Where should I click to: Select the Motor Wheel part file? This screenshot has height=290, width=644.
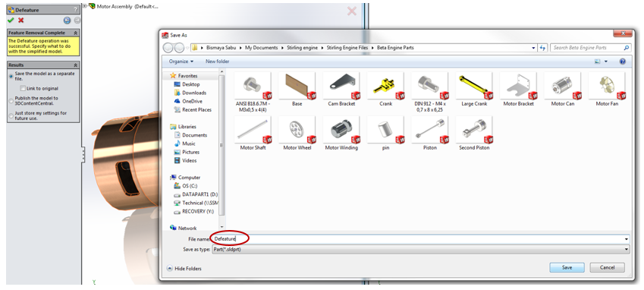point(297,134)
